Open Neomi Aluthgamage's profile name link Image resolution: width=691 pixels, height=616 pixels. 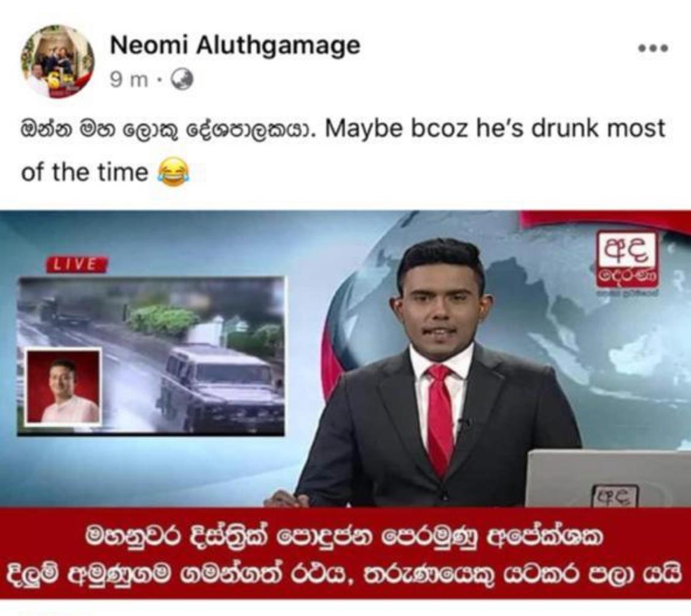tap(235, 46)
